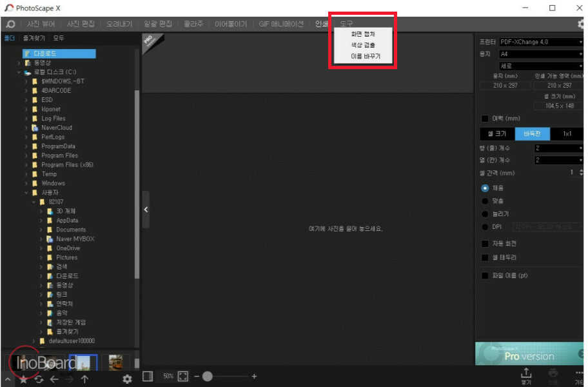
Task: Select the Naver MYBOX folder
Action: coord(75,239)
